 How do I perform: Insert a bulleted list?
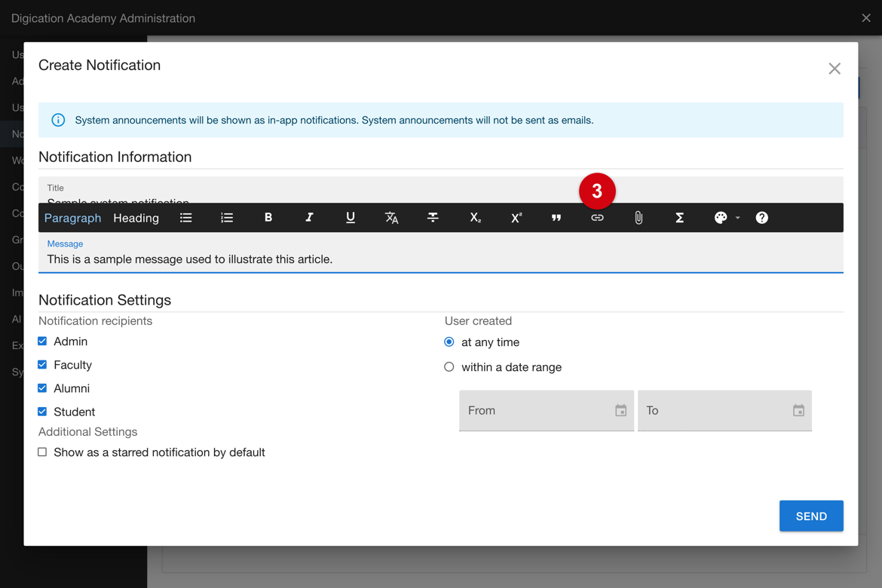(186, 218)
